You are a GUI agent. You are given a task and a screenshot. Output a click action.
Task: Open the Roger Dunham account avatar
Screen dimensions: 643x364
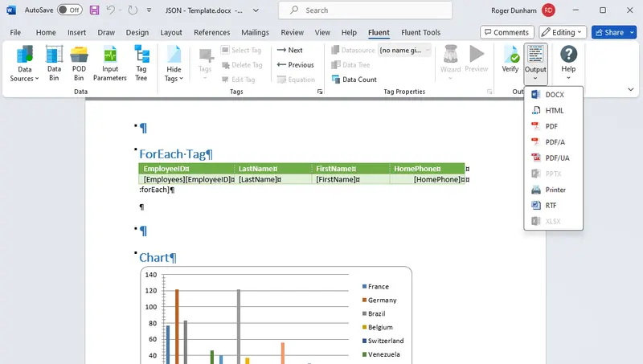coord(548,10)
